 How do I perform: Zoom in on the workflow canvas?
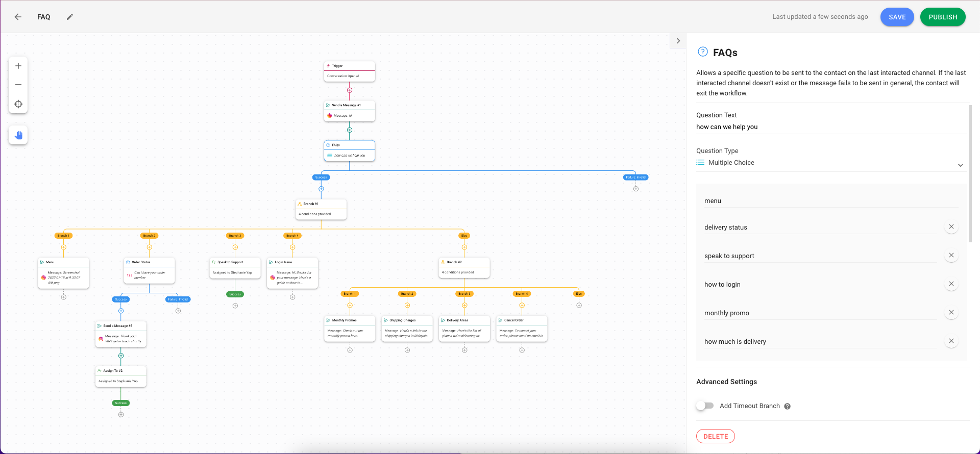[x=18, y=66]
